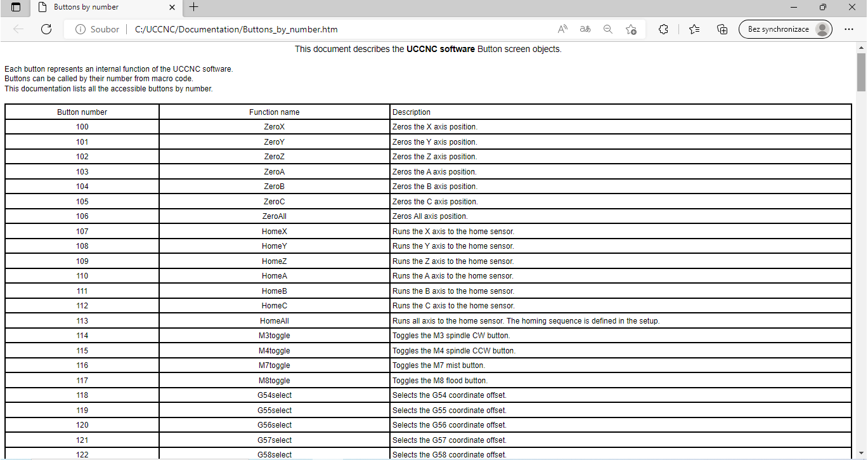Click the 'HomeY' function name cell
This screenshot has width=868, height=460.
tap(275, 246)
